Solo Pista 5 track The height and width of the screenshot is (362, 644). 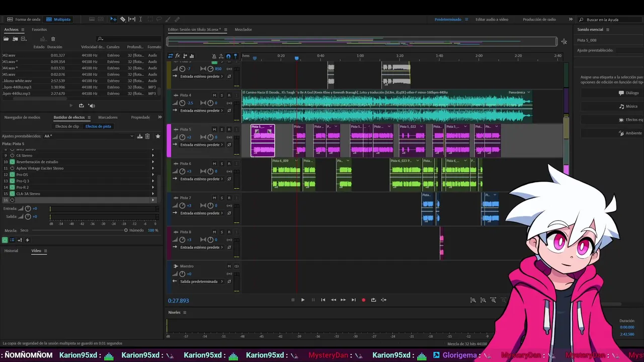[x=221, y=129]
